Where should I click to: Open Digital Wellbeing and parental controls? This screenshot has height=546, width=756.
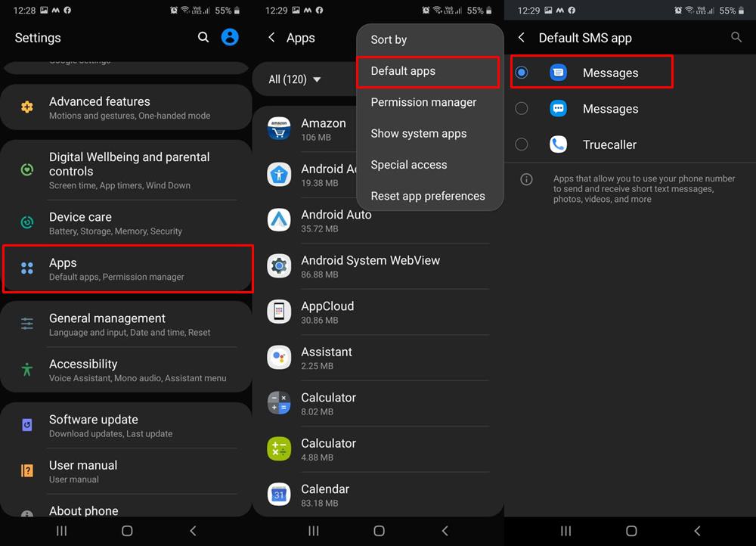126,170
